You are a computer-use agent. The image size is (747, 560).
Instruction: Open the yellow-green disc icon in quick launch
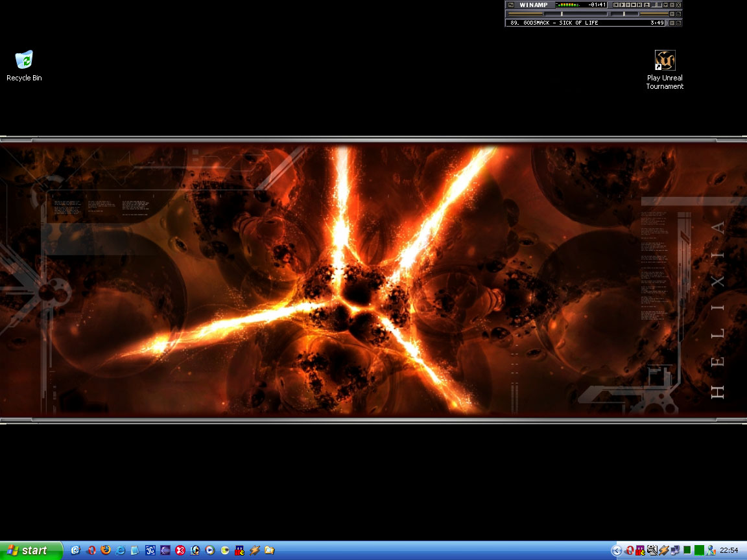[225, 550]
